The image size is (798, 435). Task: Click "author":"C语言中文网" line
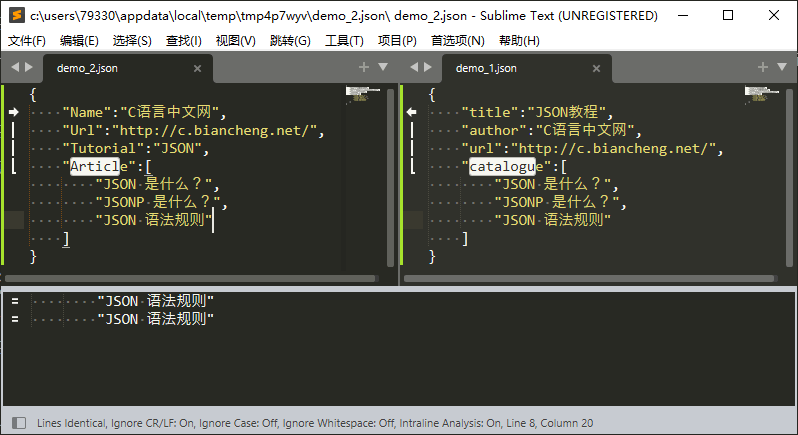coord(551,130)
